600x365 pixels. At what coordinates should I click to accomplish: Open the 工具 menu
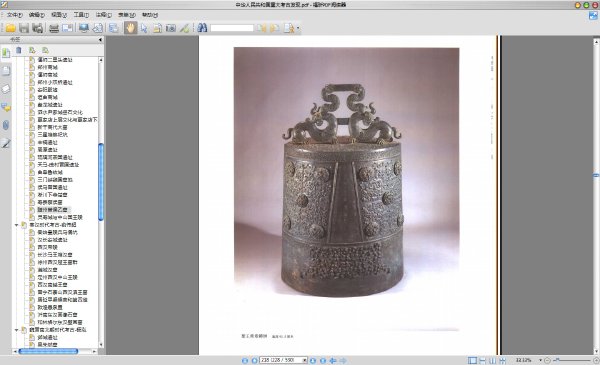(81, 15)
